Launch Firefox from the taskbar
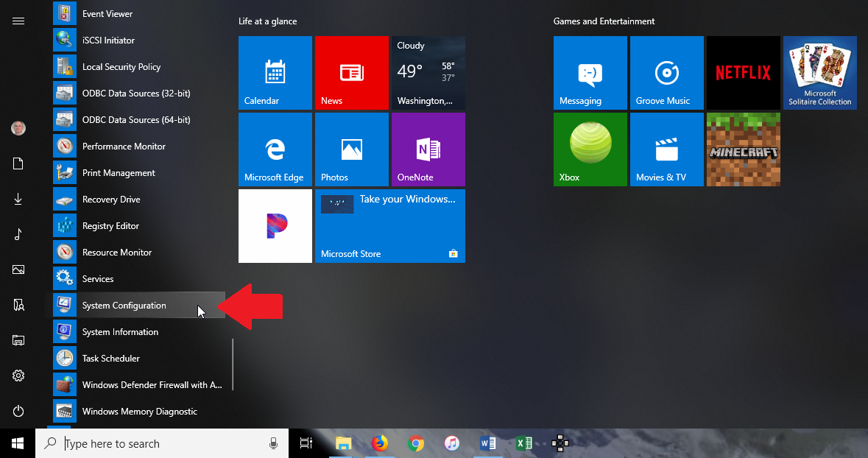This screenshot has width=868, height=458. click(x=380, y=443)
